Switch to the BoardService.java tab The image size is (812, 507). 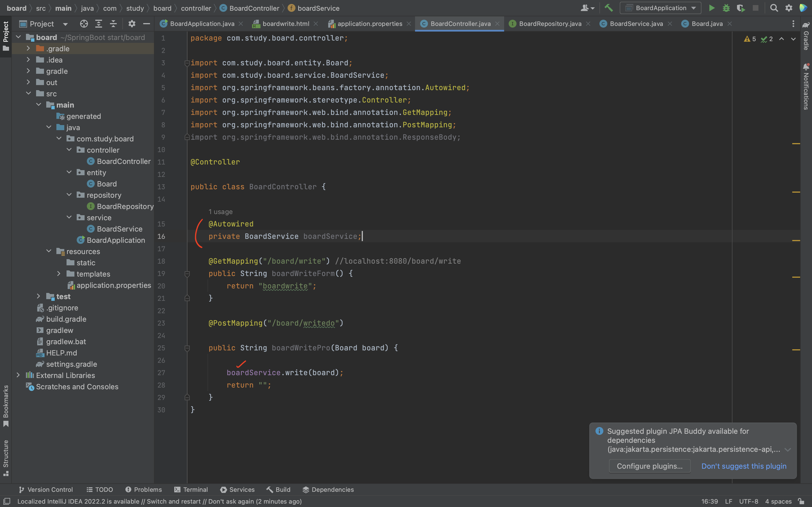point(636,24)
